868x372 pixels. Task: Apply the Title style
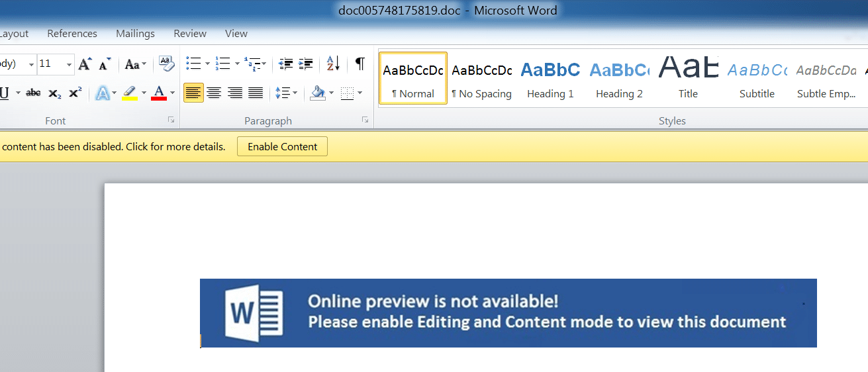pos(688,78)
